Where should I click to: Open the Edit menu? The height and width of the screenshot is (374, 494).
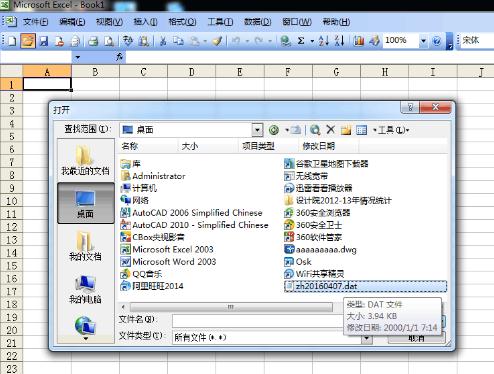[x=72, y=22]
